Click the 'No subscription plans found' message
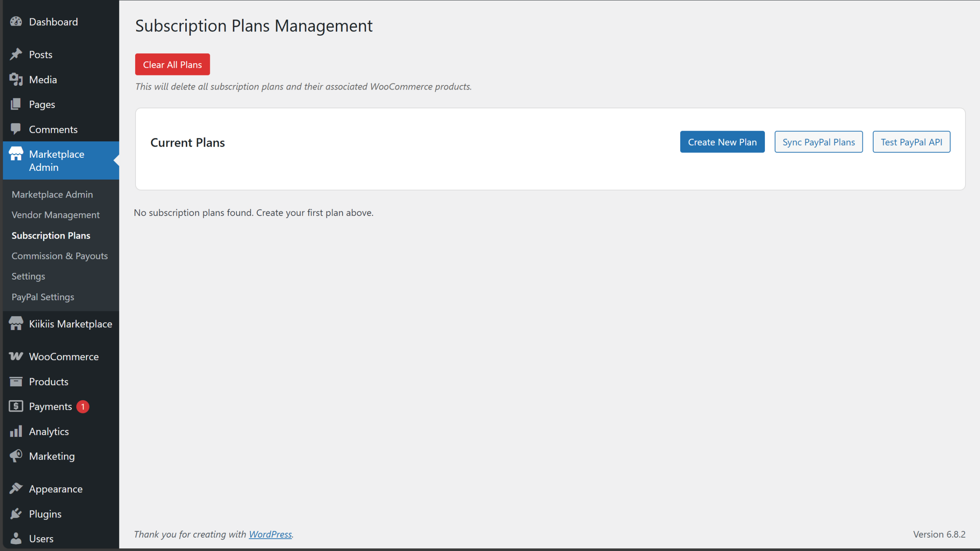 click(253, 213)
